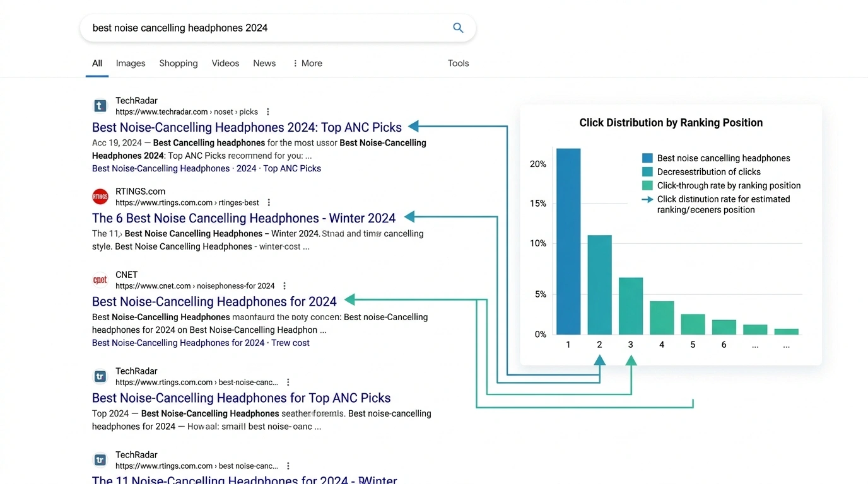Viewport: 868px width, 484px height.
Task: Open 'Best Noise-Cancelling Headphones 2024: Top ANC Picks' link
Action: 247,127
